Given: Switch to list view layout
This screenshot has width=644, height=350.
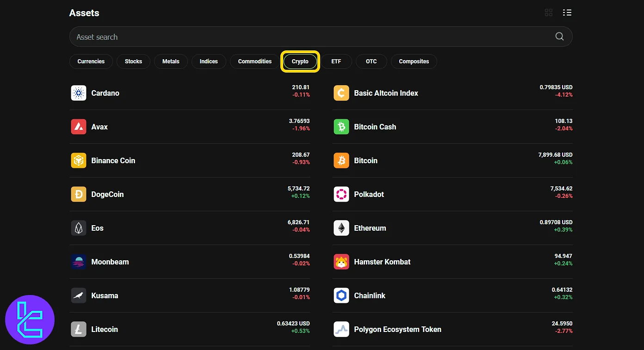Looking at the screenshot, I should point(567,12).
